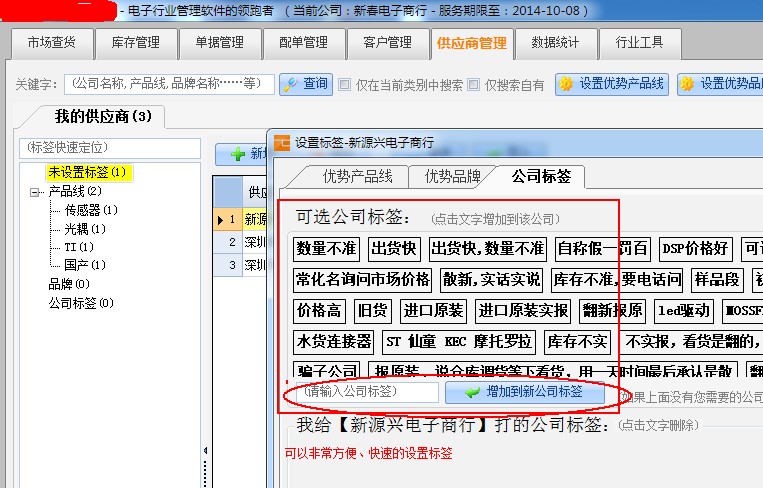
Task: Open the 库存管理 tab
Action: 136,43
